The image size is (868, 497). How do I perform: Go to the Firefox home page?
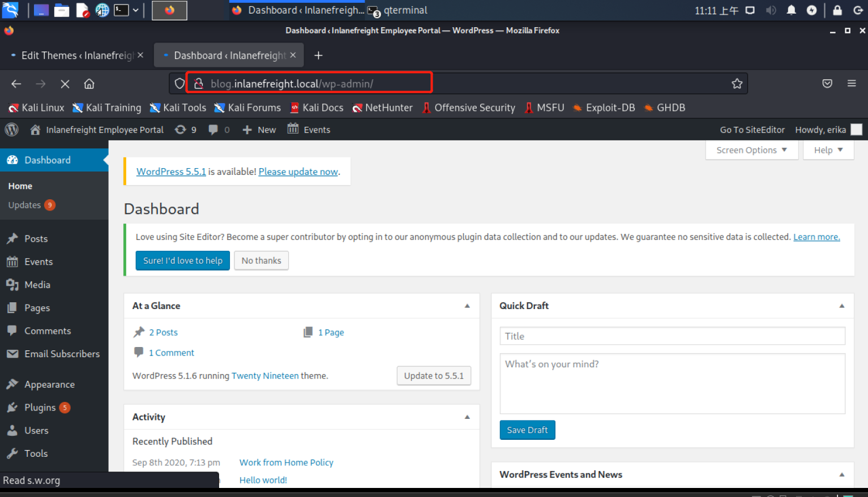89,84
